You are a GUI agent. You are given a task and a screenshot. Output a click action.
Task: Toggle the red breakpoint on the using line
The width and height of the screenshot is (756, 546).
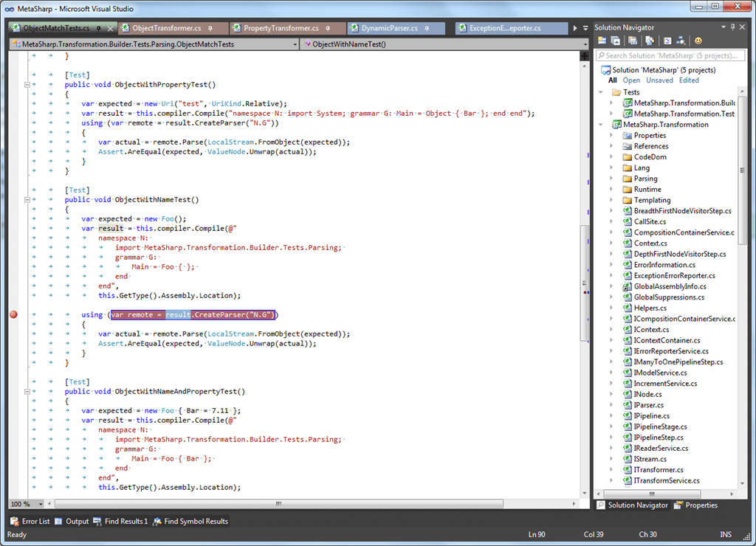coord(13,314)
